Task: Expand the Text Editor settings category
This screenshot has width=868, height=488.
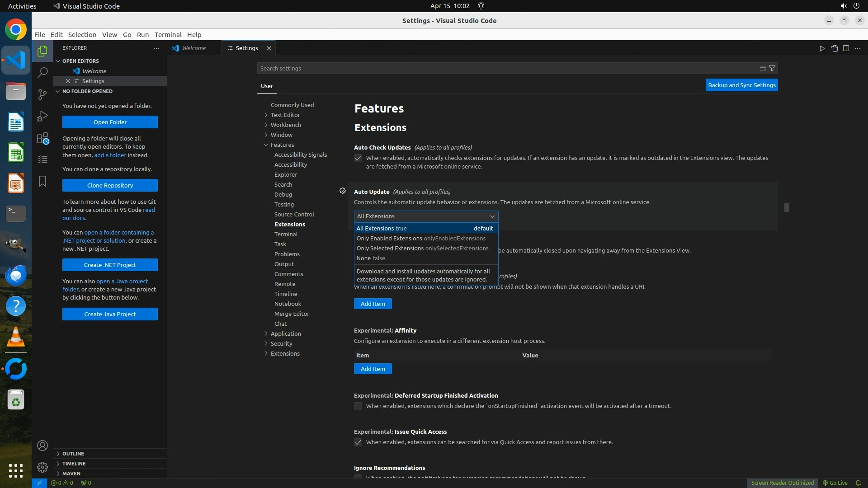Action: [285, 115]
